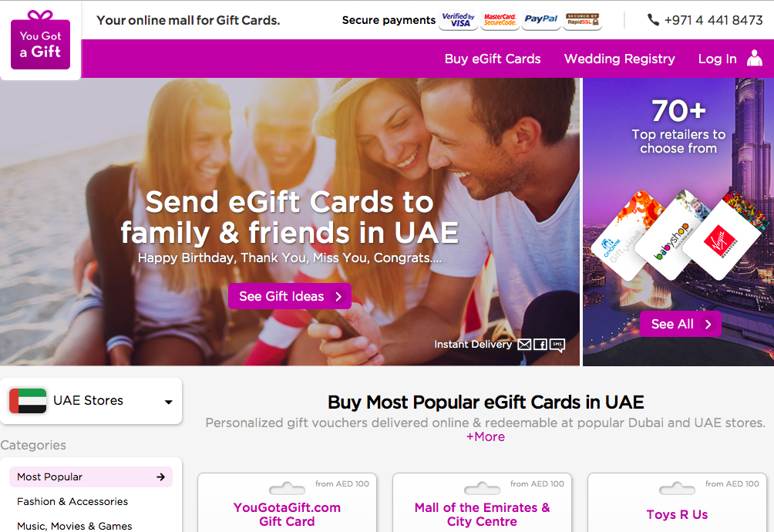Click the RapidSSL secured badge
774x532 pixels.
tap(583, 21)
